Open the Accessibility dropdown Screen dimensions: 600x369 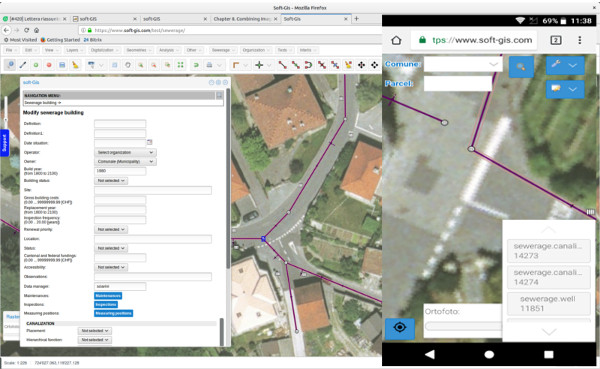(x=111, y=267)
